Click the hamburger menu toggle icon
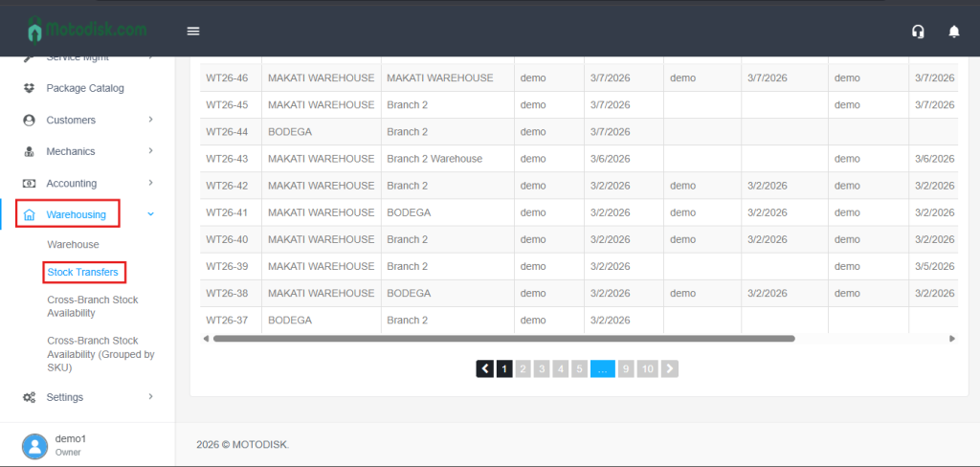 [x=193, y=31]
